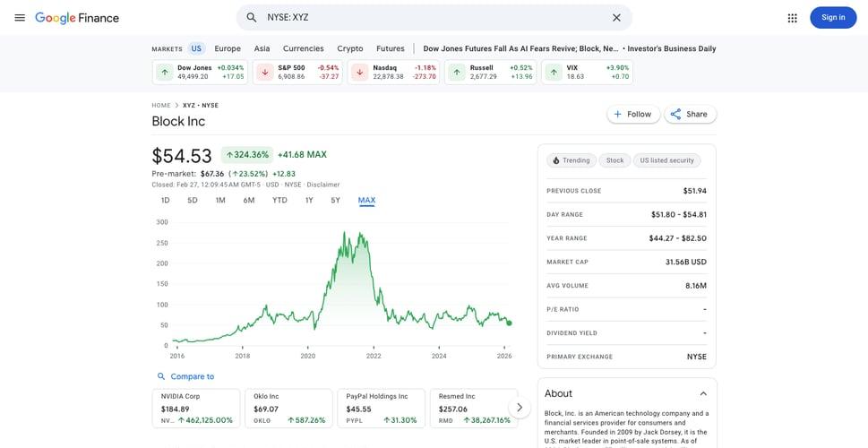The image size is (868, 448).
Task: Switch chart to 5Y range
Action: [335, 201]
